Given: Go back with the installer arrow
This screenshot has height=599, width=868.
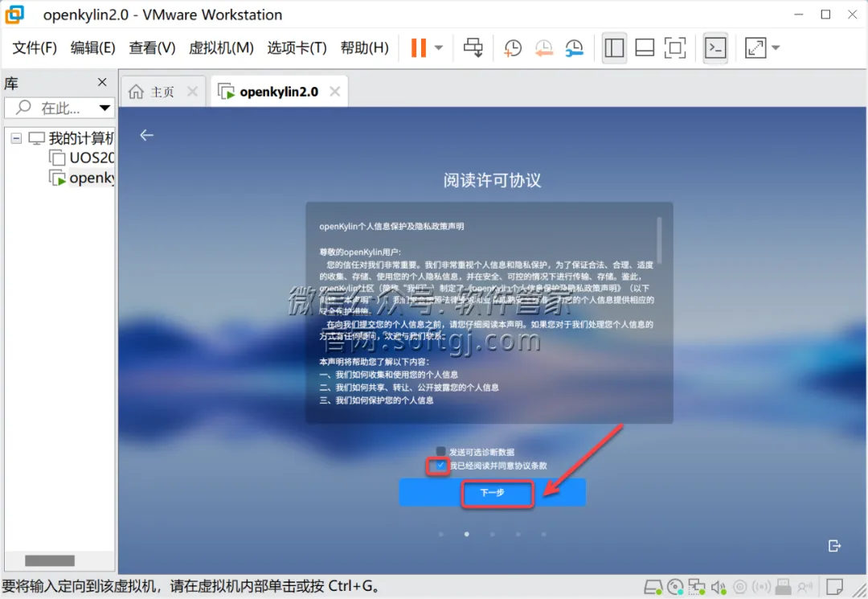Looking at the screenshot, I should point(147,135).
